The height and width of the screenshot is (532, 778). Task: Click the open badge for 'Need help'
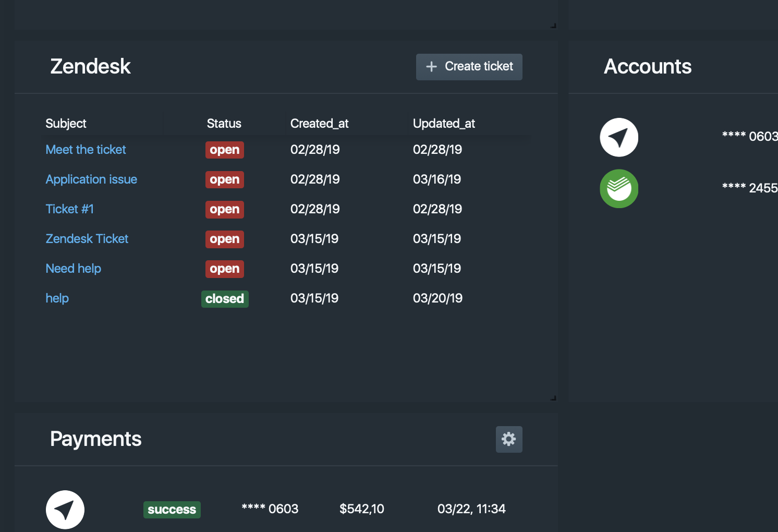click(x=225, y=269)
